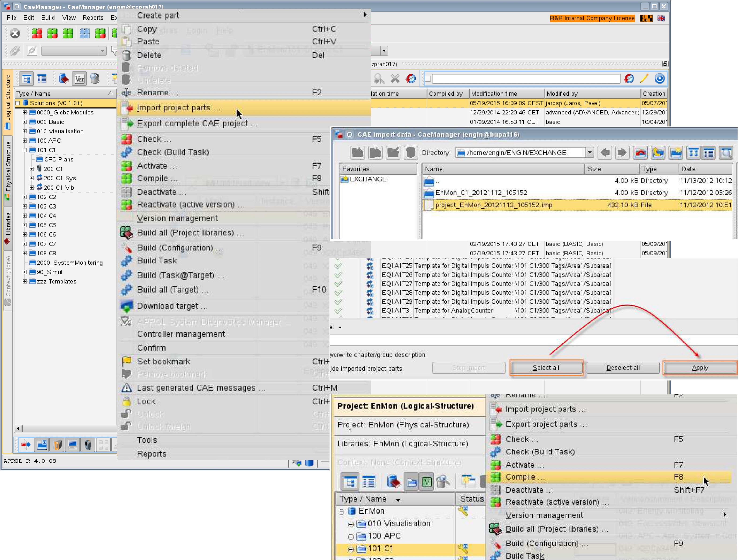Collapse the Solutions root node
Screen dimensions: 743x560
point(18,103)
